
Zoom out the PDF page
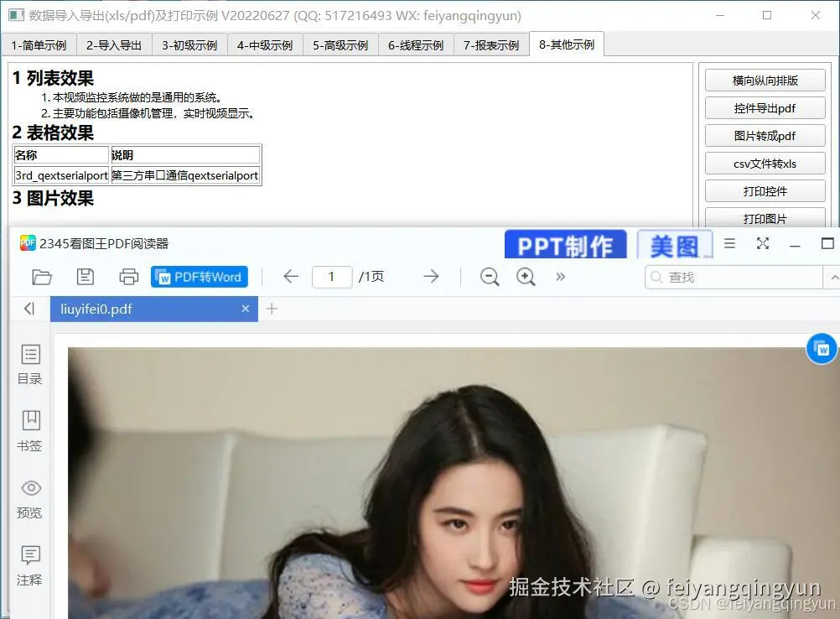(489, 277)
